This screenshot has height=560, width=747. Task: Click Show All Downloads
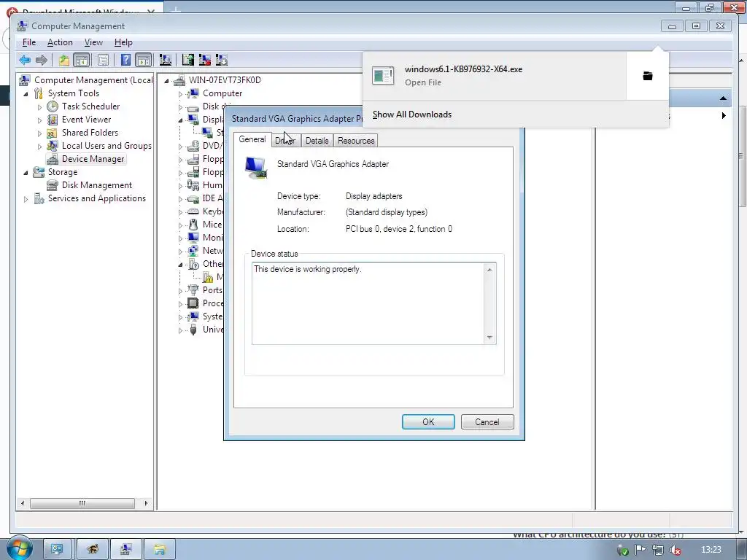pos(412,114)
